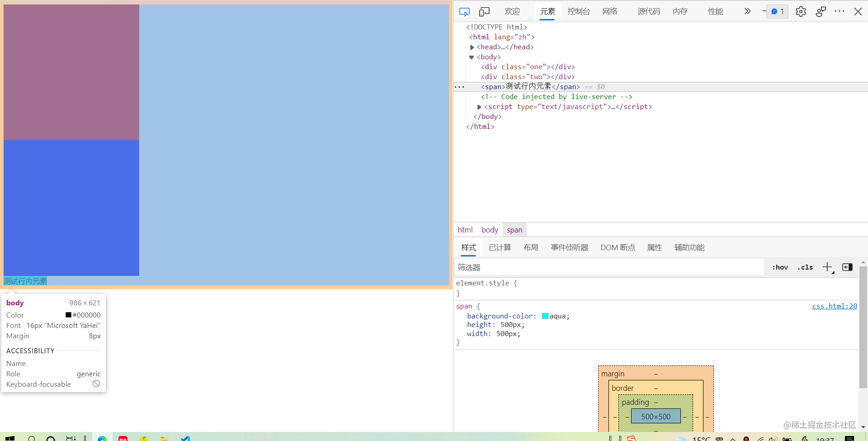868x441 pixels.
Task: Open the 网络 tab
Action: (x=610, y=11)
